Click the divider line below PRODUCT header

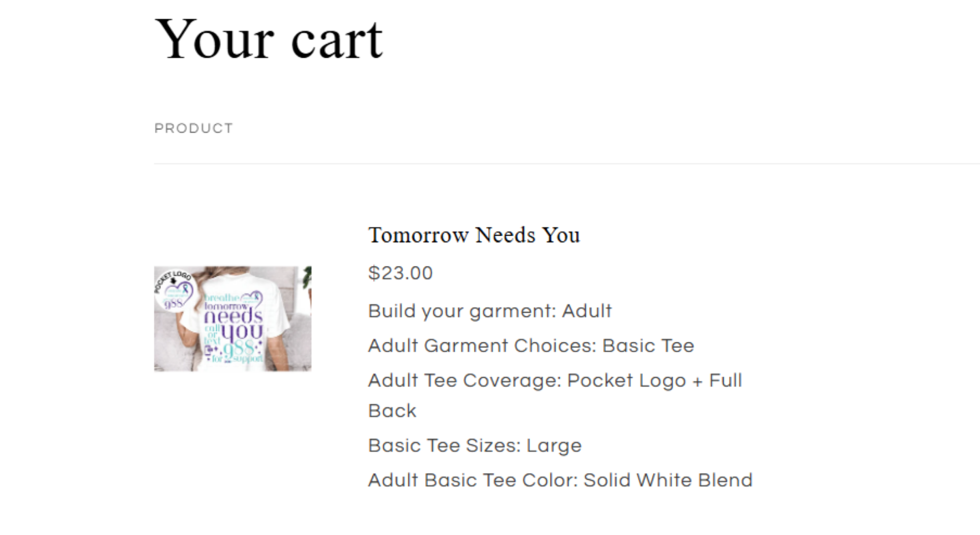click(564, 164)
